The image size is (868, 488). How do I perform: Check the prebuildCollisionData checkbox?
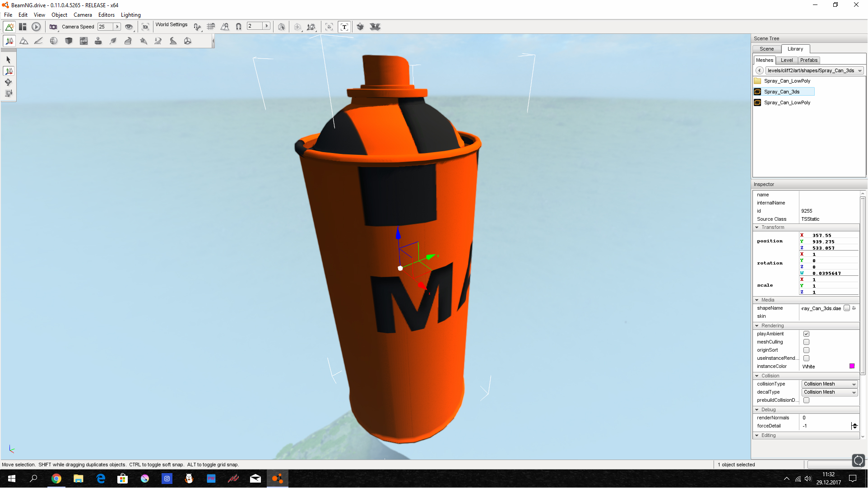pos(806,400)
